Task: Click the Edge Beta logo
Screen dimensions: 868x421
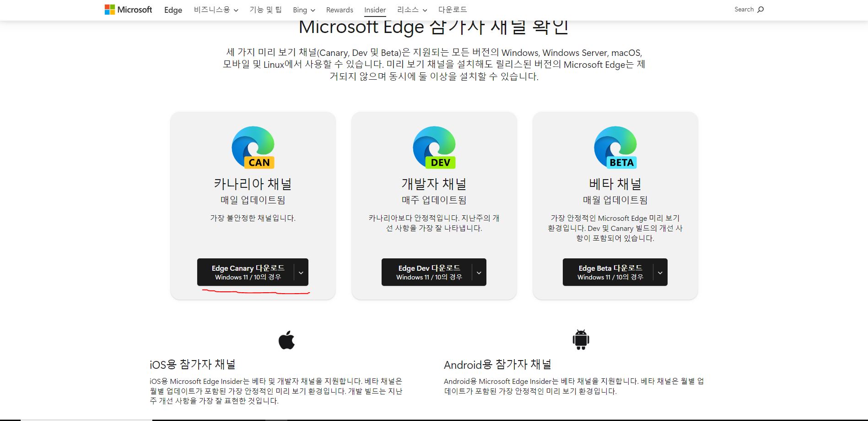Action: (x=615, y=148)
